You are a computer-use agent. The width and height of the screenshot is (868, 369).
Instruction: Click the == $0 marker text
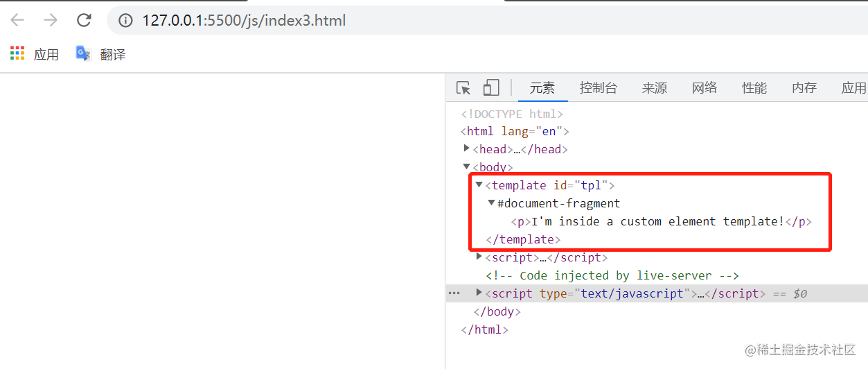[790, 293]
